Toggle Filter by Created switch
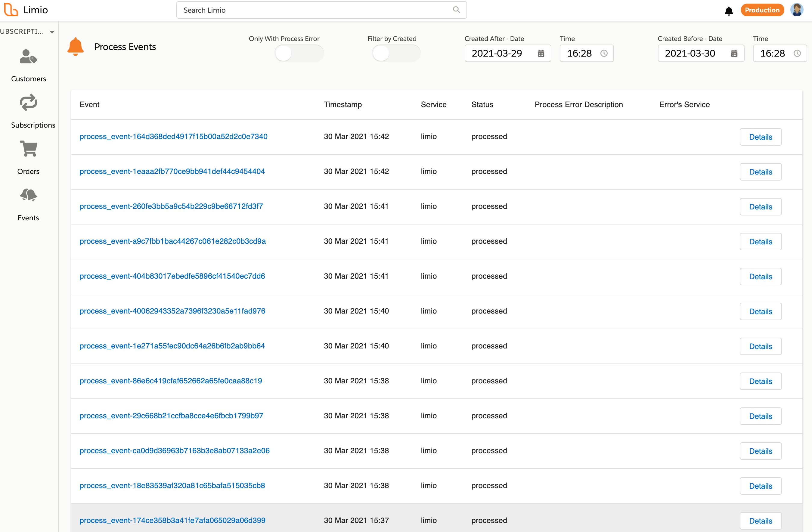The width and height of the screenshot is (812, 532). tap(396, 54)
